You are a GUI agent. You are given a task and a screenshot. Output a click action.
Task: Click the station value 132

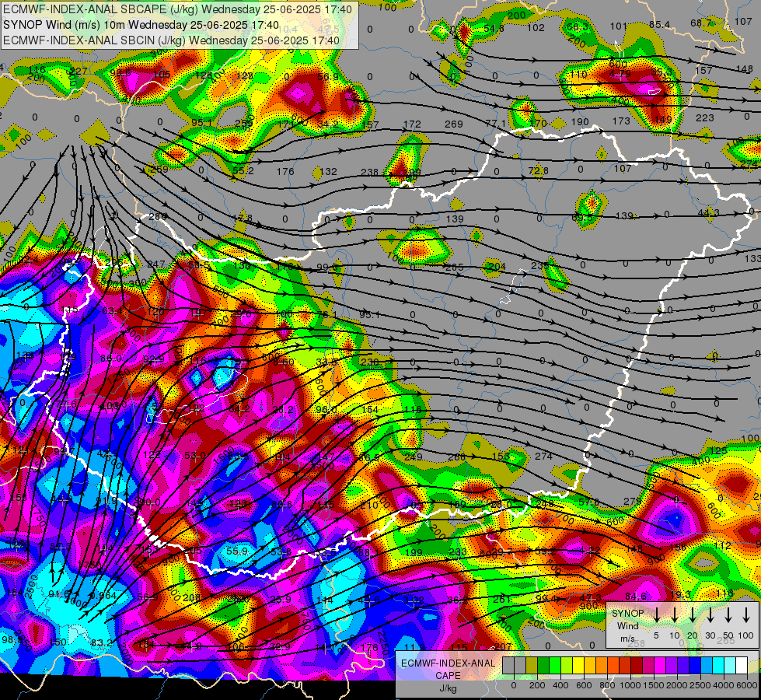(328, 171)
